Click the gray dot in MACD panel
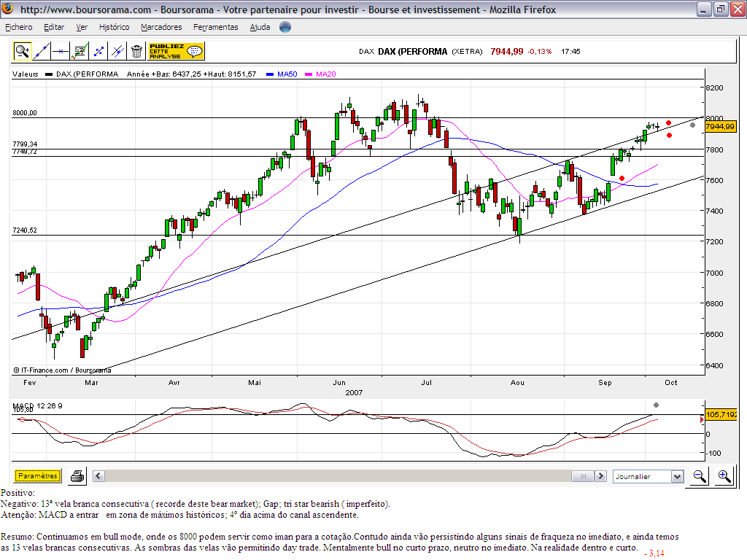This screenshot has height=560, width=747. pyautogui.click(x=656, y=405)
